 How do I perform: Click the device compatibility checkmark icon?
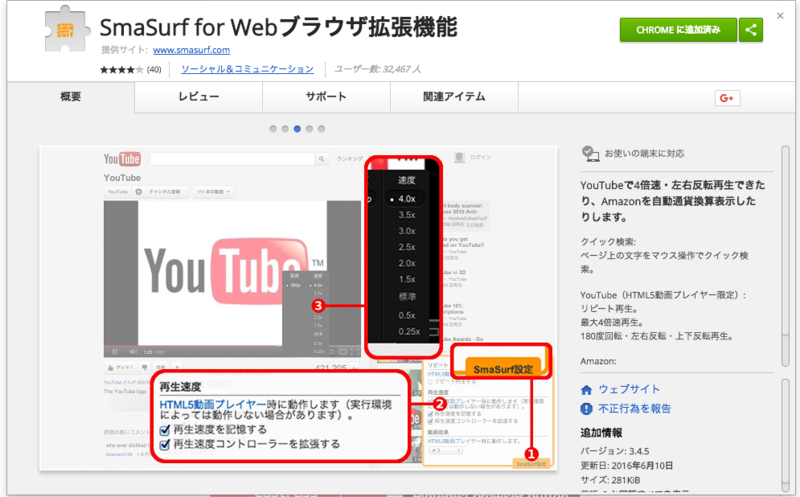tap(590, 153)
